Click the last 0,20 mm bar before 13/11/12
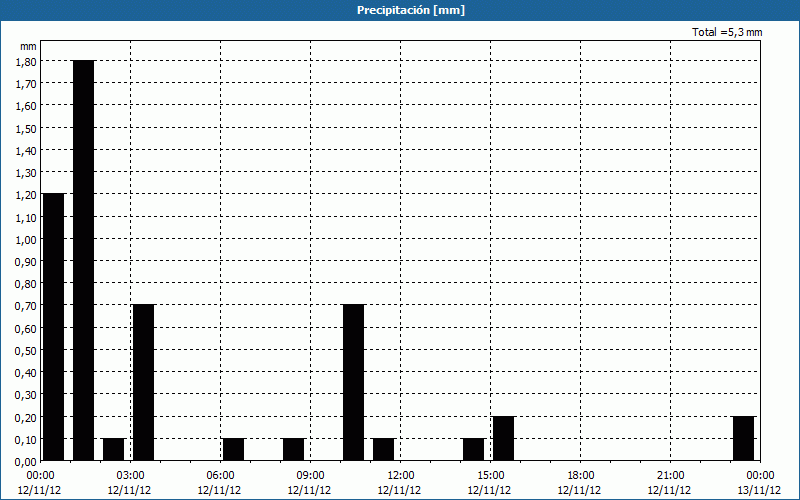Viewport: 800px width, 500px height. coord(743,439)
